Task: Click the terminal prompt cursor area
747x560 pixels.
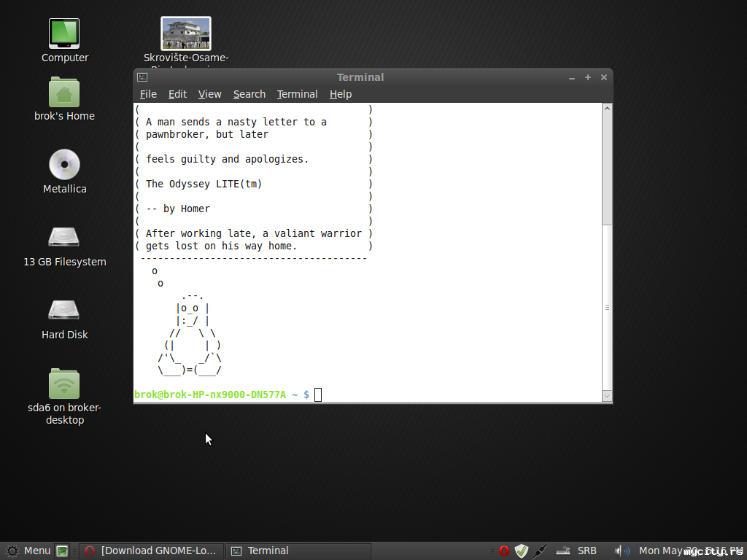Action: pos(318,394)
